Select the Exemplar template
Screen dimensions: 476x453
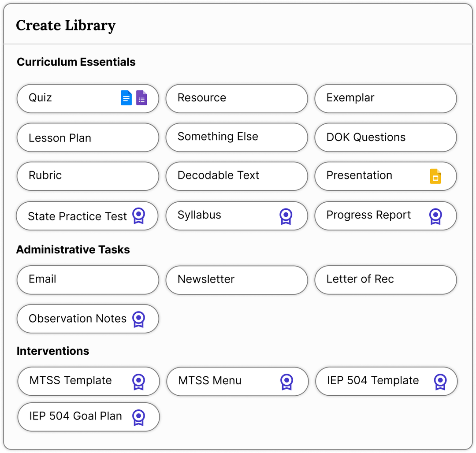tap(386, 98)
